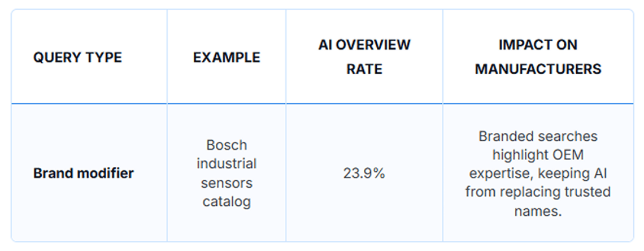Click the word expertise in impact text
Viewport: 644px width, 251px height.
499,173
